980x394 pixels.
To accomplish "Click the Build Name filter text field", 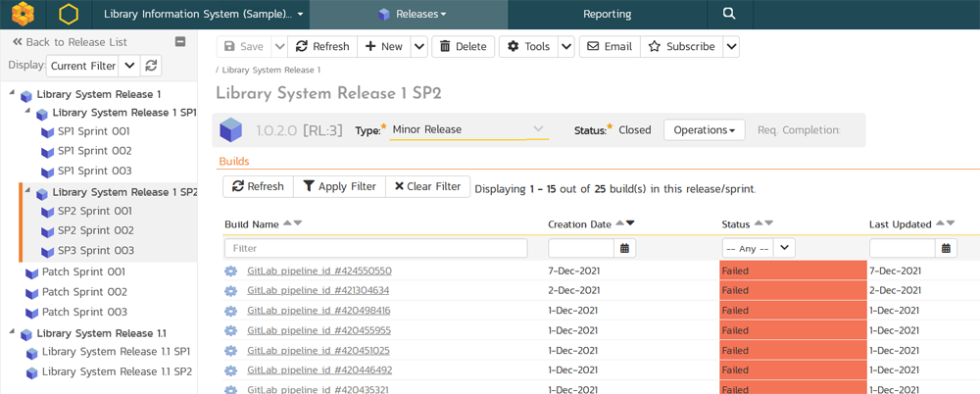I will 376,248.
